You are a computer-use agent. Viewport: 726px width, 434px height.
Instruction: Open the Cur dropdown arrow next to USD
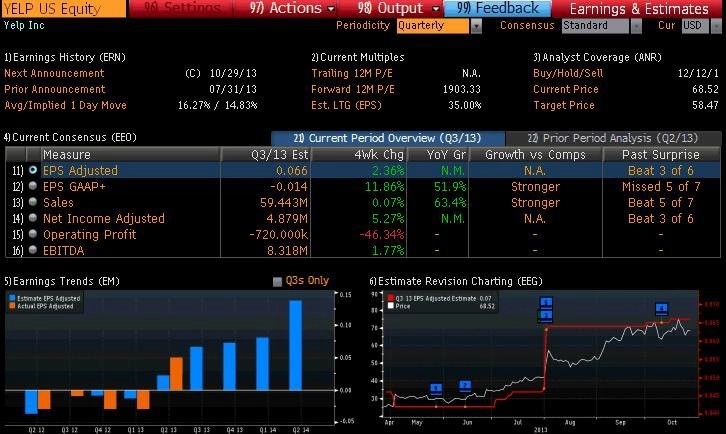(716, 26)
